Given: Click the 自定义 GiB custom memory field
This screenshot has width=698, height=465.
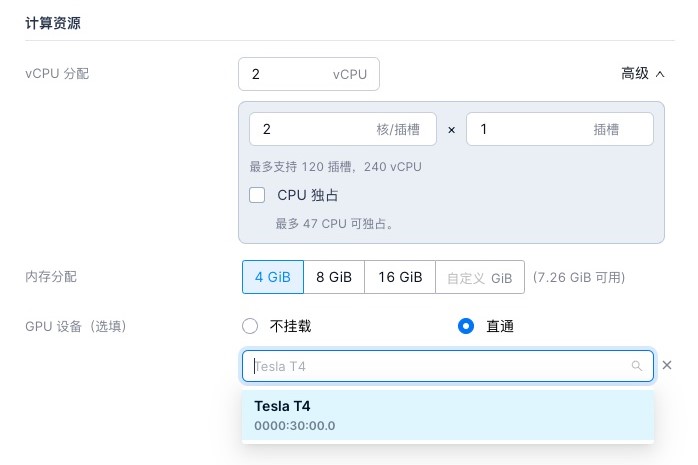Looking at the screenshot, I should pos(480,277).
